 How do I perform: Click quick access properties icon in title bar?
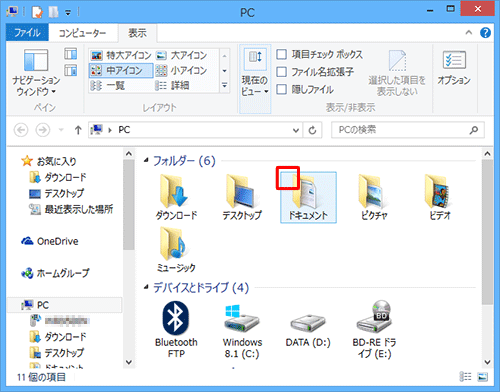37,12
